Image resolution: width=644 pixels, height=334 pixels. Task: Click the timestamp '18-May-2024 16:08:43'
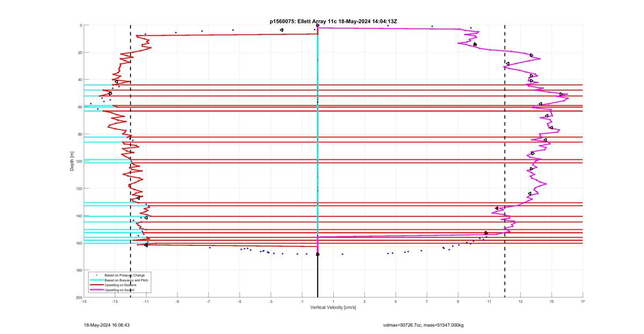[107, 325]
